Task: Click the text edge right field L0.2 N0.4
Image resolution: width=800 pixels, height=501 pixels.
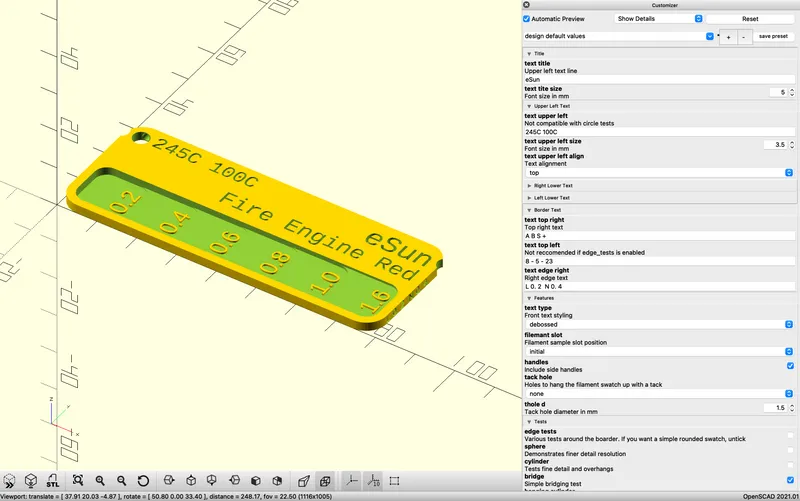Action: click(x=659, y=287)
